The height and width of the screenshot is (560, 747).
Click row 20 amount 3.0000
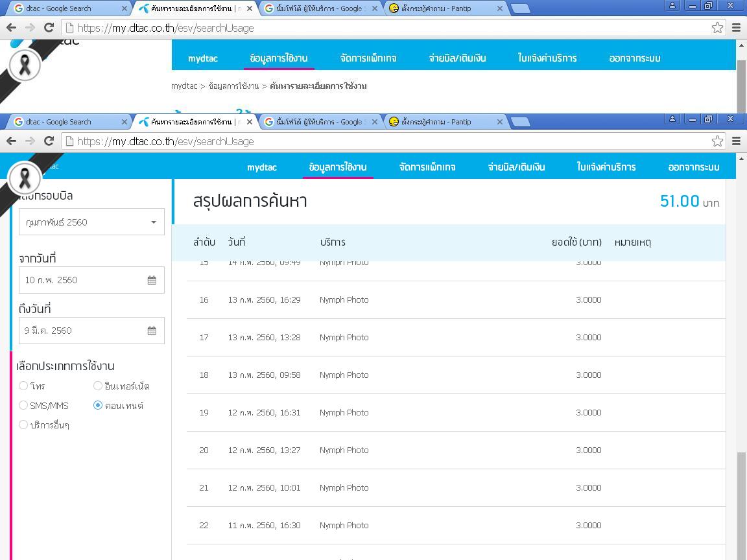click(x=588, y=450)
